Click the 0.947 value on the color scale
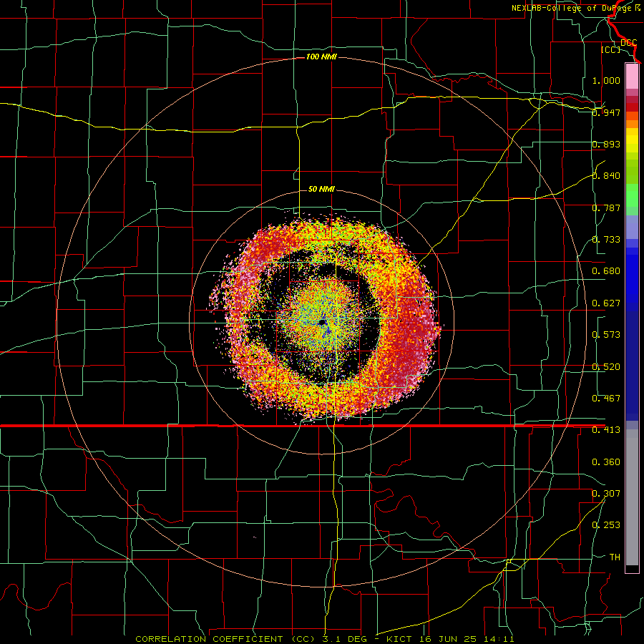644x644 pixels. (606, 112)
